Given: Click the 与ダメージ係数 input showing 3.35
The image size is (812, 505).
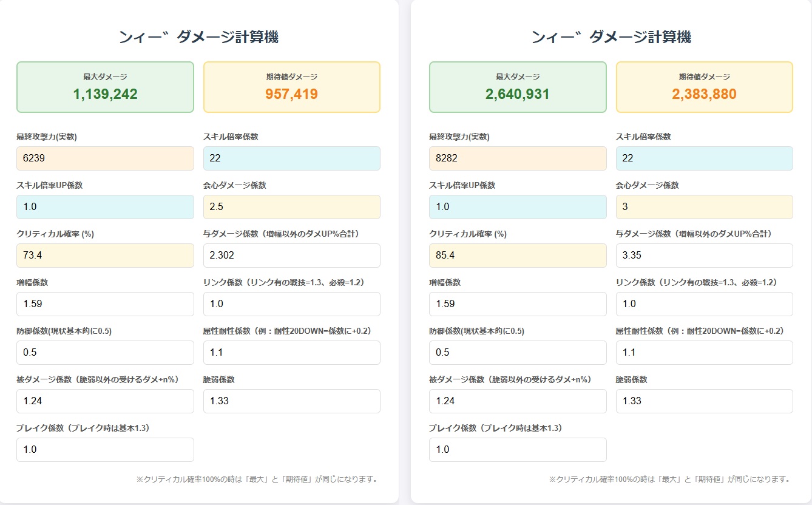Looking at the screenshot, I should [x=704, y=256].
